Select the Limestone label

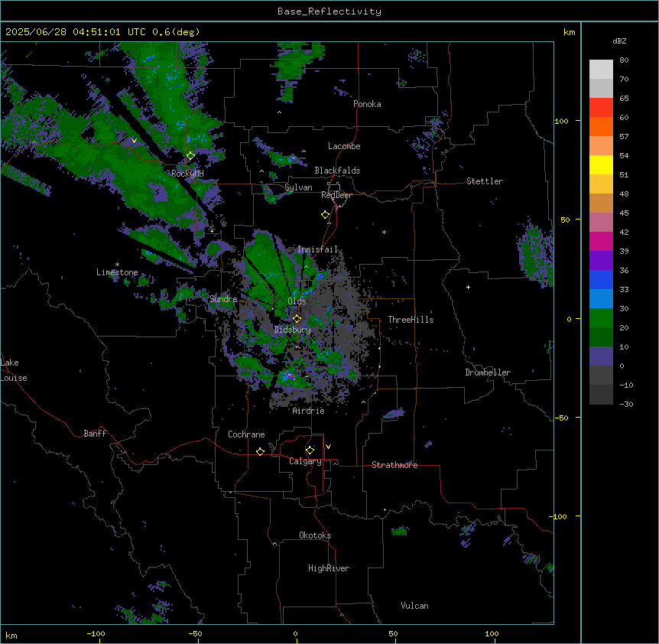pyautogui.click(x=117, y=272)
